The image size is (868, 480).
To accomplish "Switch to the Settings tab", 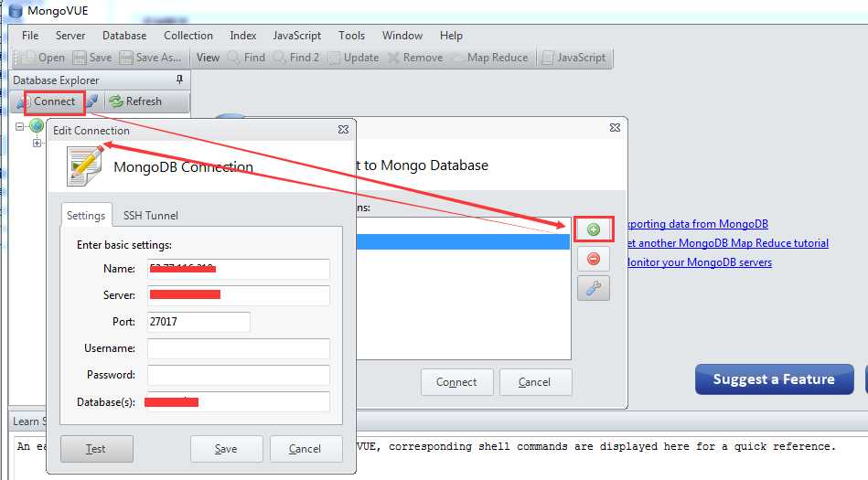I will (x=86, y=216).
